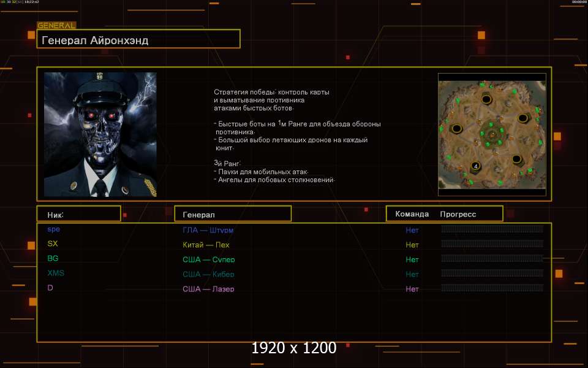Click general entry 'США — Супер'

coord(208,259)
